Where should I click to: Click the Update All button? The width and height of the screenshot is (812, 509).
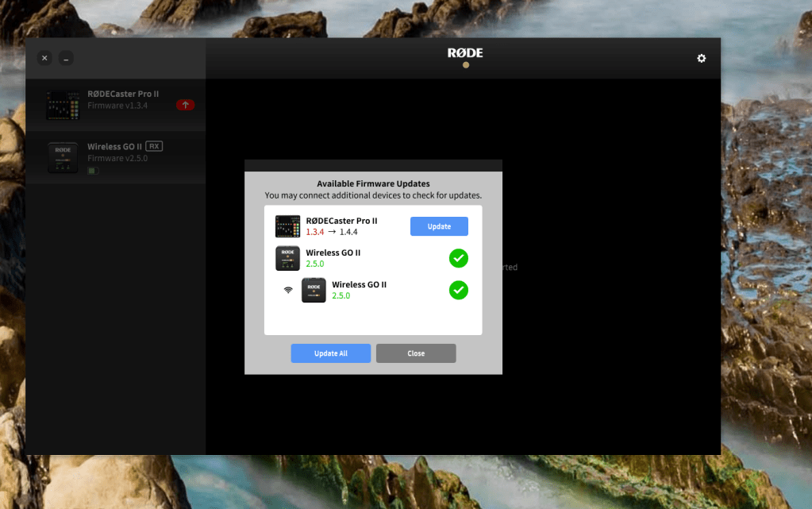[331, 353]
